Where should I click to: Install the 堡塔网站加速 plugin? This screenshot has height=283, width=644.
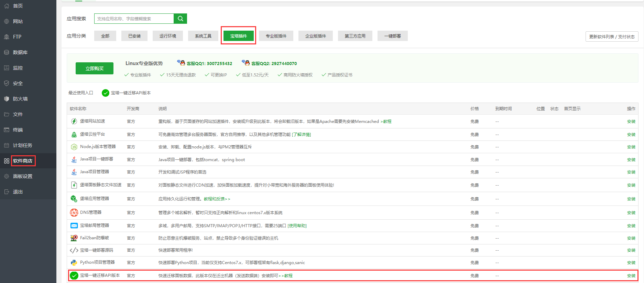click(x=631, y=122)
